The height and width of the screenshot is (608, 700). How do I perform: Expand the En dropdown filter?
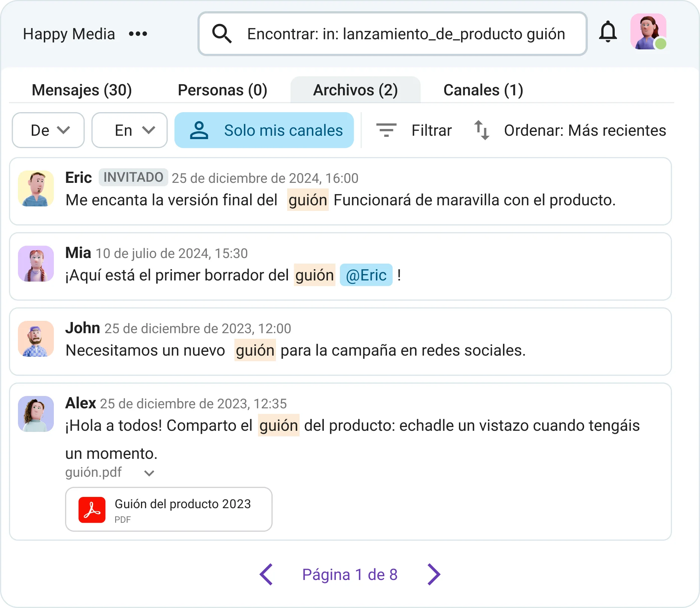129,130
